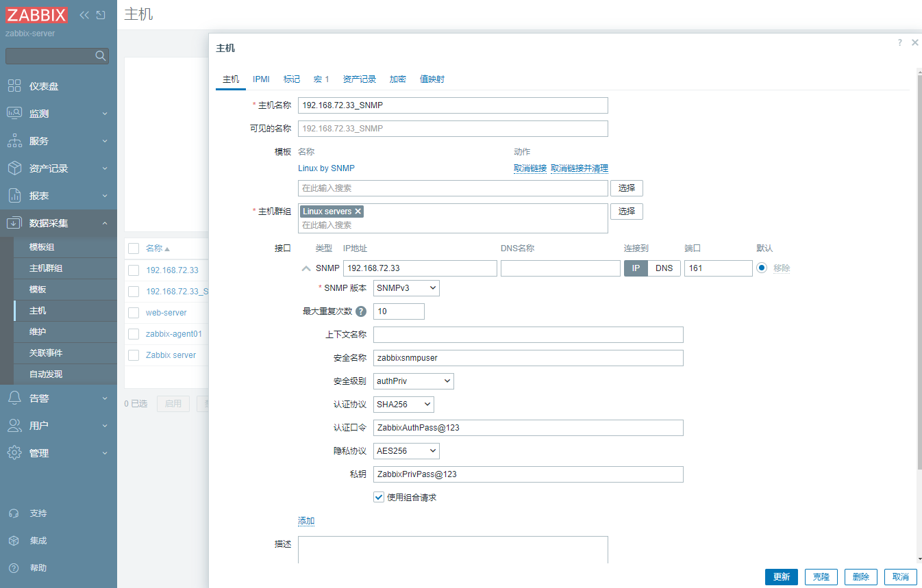Toggle the select-all hosts checkbox
Screen dimensions: 922x588
(134, 248)
